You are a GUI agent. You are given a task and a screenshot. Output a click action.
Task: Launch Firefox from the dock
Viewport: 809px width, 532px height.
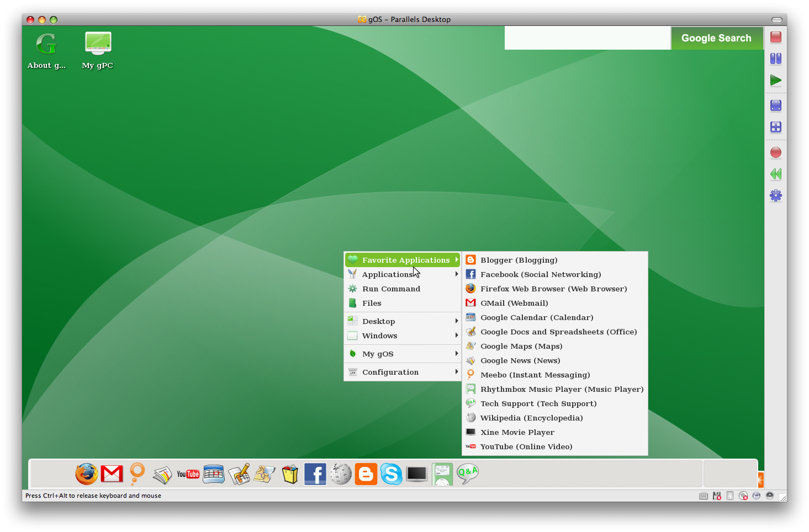(87, 474)
